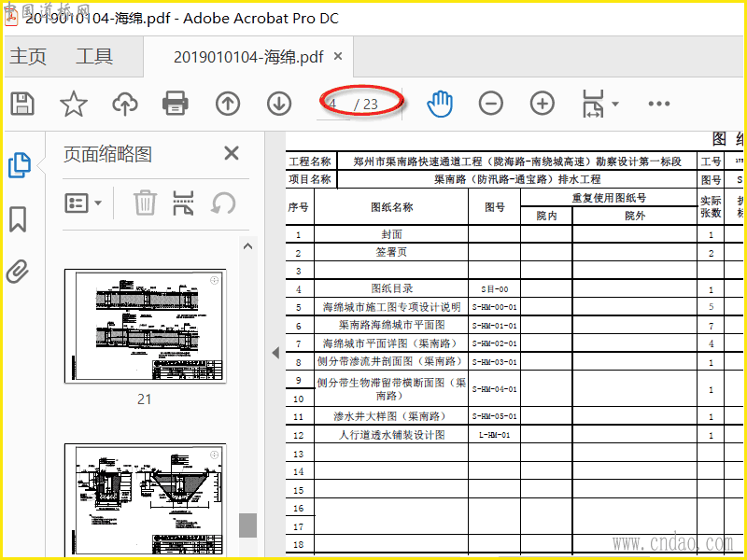Click current page number field

coord(333,104)
